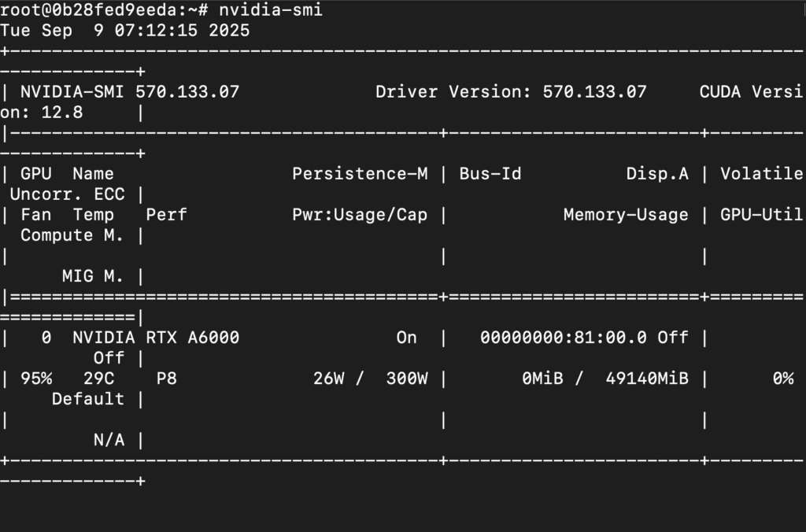Click the Driver Version 570.133.07 text

[510, 92]
